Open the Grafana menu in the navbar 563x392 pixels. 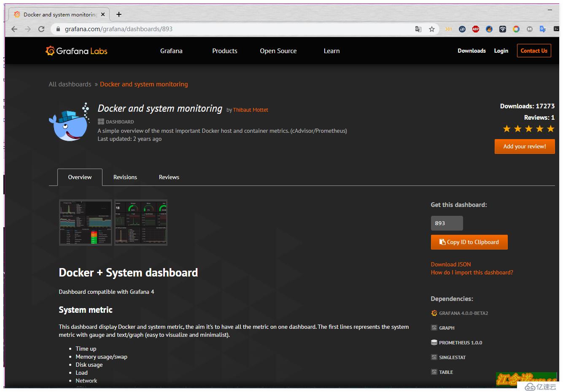click(x=171, y=51)
